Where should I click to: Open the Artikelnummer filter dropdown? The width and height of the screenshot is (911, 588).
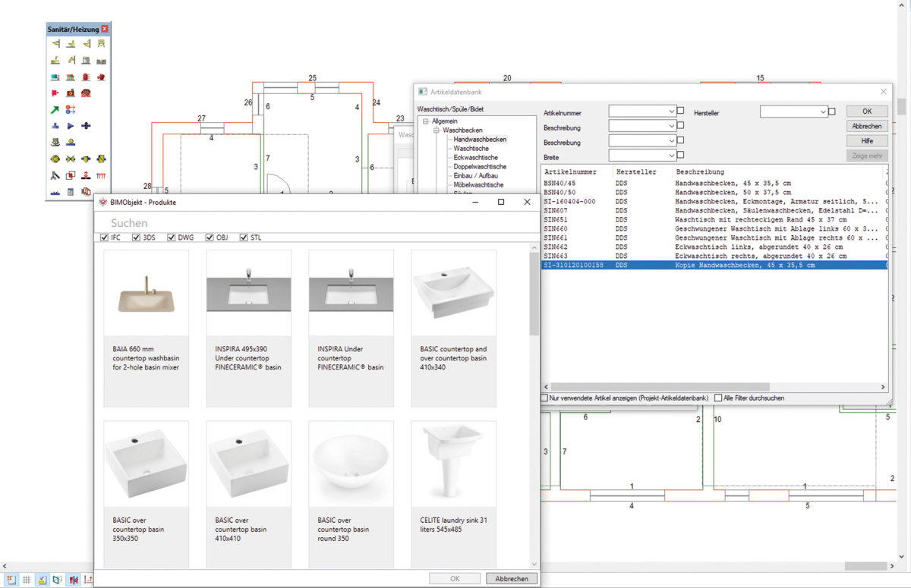pyautogui.click(x=671, y=112)
